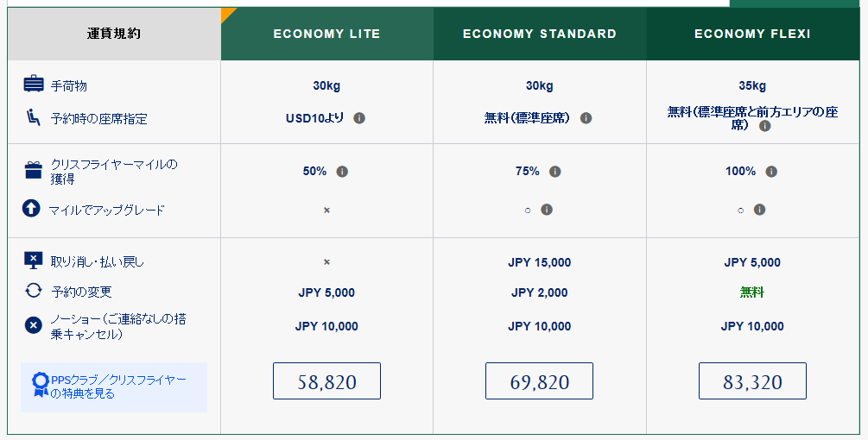Screen dimensions: 868x440
Task: Click the baggage suitcase icon
Action: pos(33,84)
